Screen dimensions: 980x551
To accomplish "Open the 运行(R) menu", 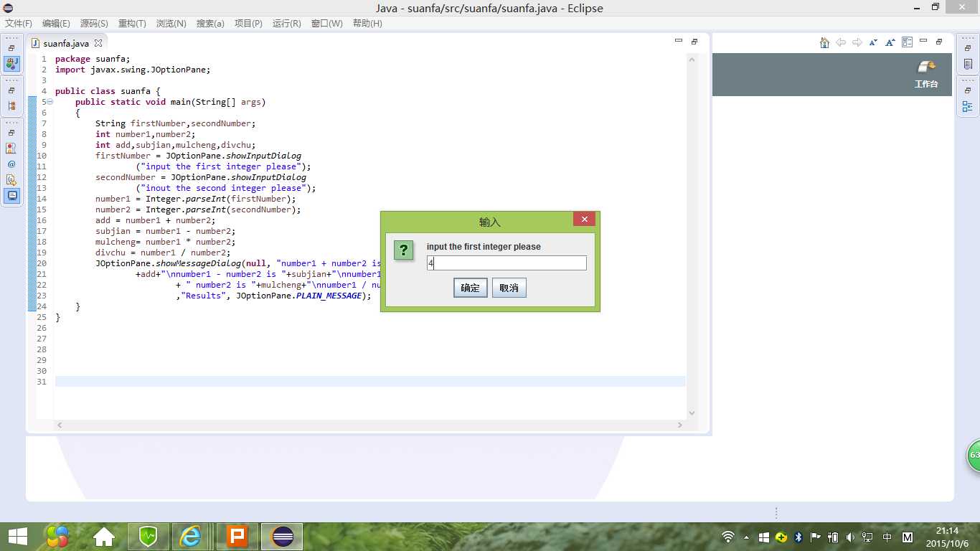I will [287, 23].
